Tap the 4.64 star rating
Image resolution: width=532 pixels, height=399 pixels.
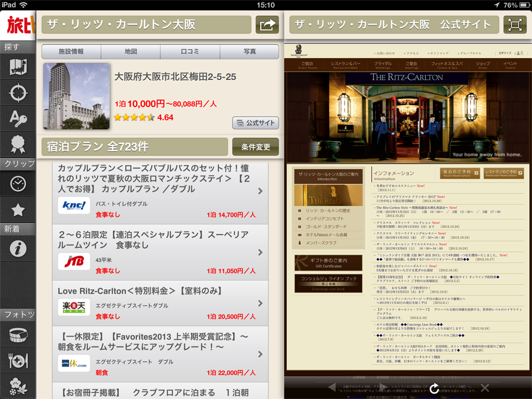pos(143,117)
